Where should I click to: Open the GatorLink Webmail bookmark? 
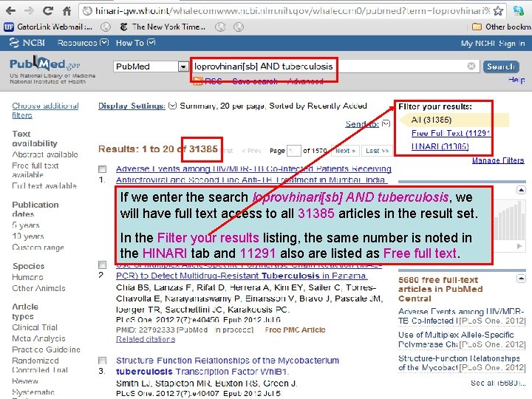click(x=48, y=27)
